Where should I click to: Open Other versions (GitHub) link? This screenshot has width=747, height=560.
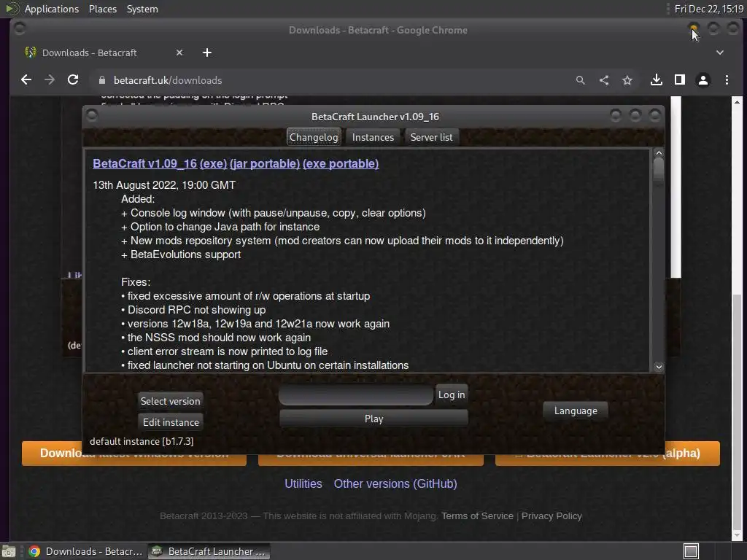point(395,483)
